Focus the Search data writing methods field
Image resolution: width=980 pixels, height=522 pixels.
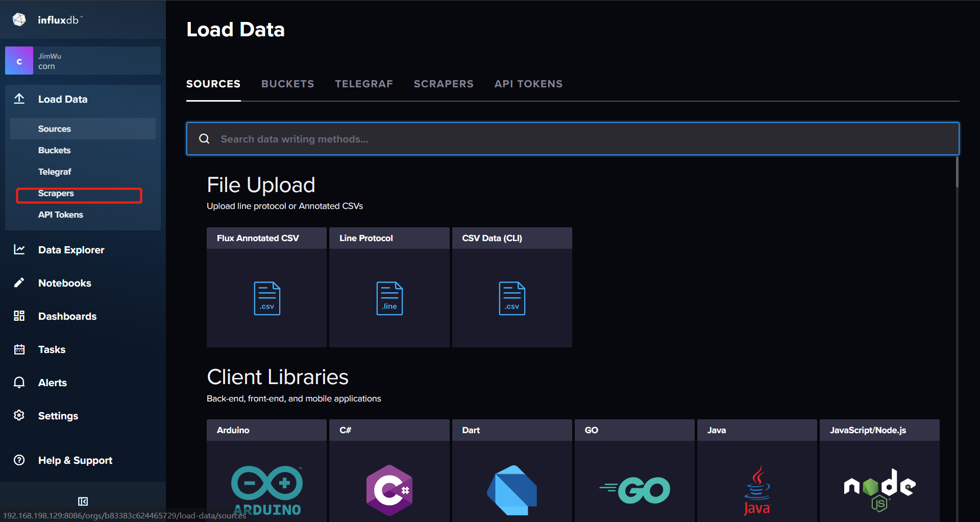[x=573, y=138]
